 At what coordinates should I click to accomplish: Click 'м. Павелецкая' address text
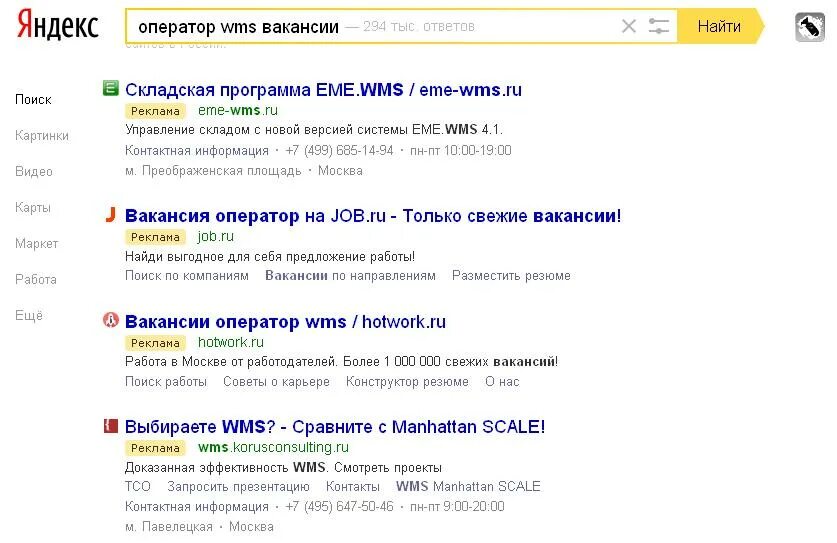(x=169, y=526)
